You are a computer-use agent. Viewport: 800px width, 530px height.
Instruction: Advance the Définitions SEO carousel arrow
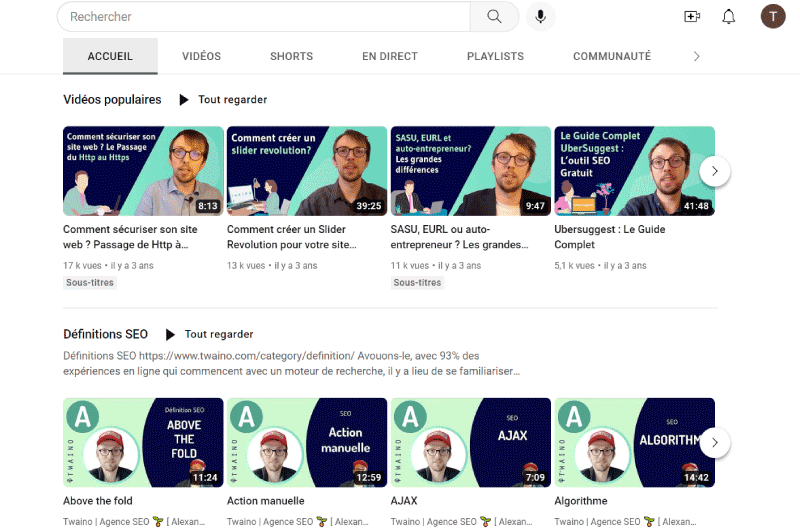(714, 442)
